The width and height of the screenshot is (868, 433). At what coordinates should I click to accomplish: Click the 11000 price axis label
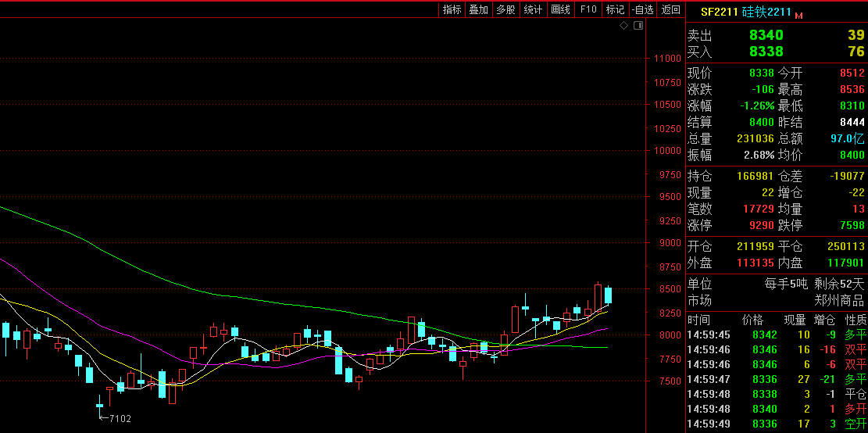coord(668,59)
